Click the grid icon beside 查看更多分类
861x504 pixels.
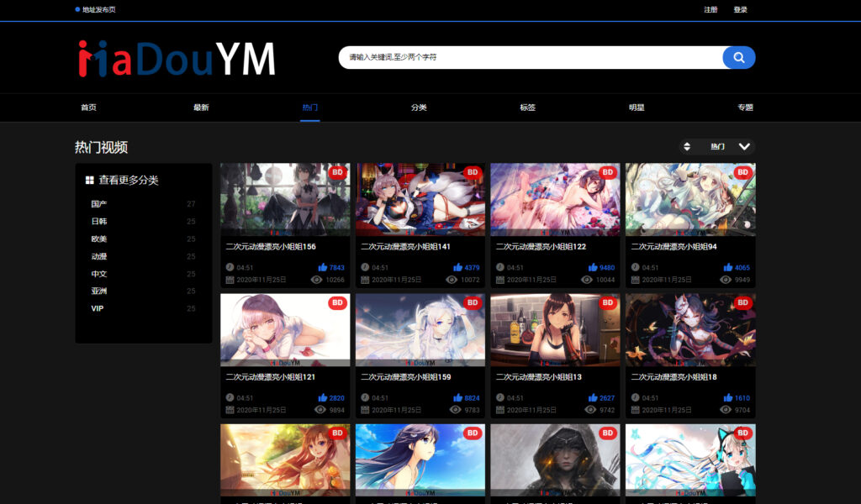(x=90, y=179)
